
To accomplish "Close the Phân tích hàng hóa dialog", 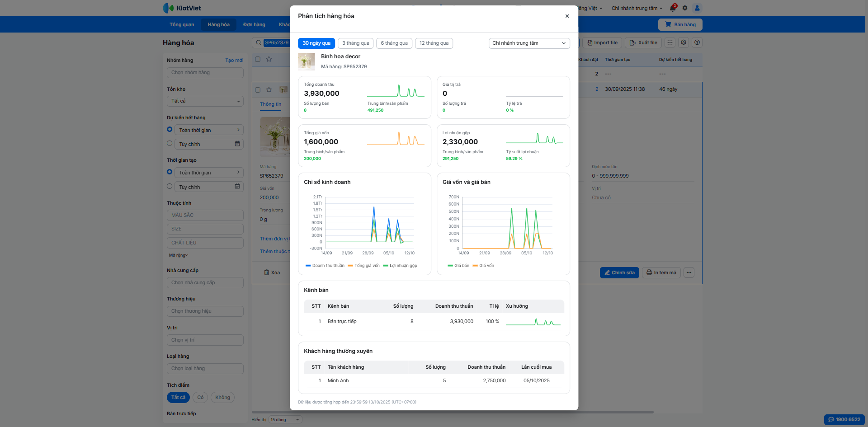I will [x=567, y=16].
